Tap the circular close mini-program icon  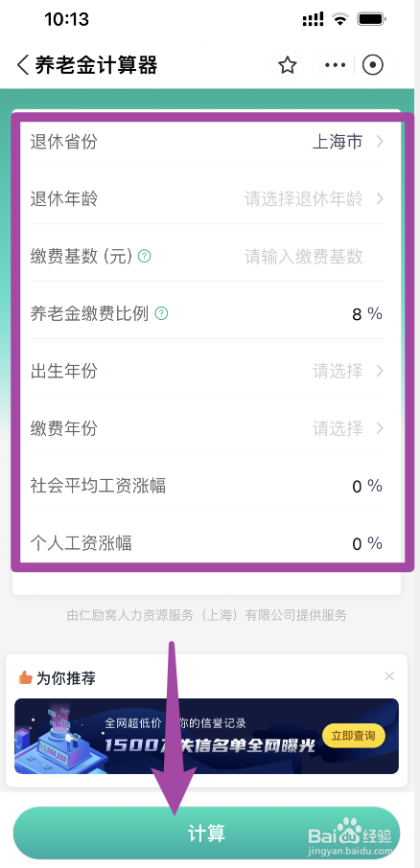[x=373, y=65]
